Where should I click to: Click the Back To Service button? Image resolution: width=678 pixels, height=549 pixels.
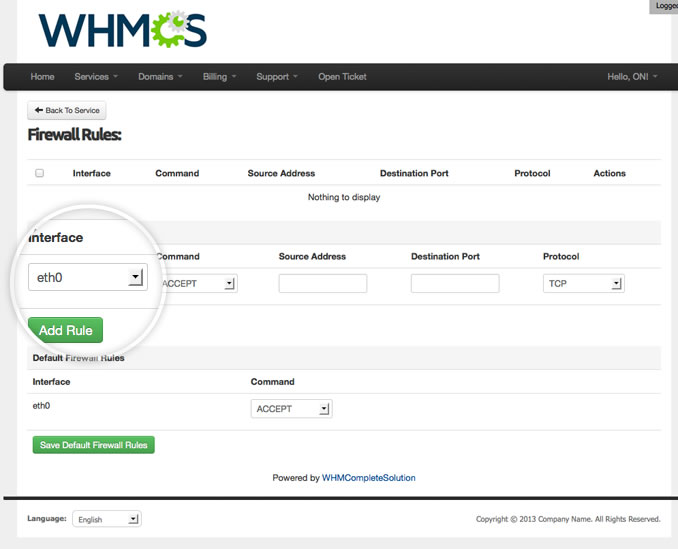pyautogui.click(x=67, y=110)
